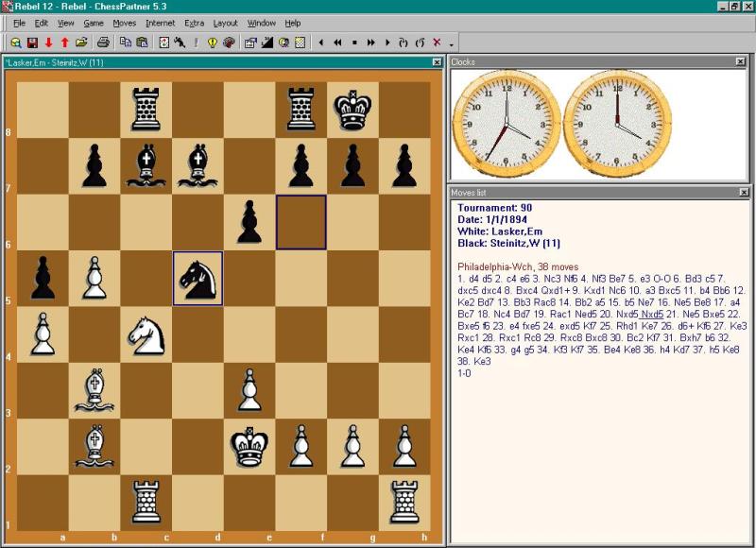
Task: Click the red floppy disk save icon
Action: [x=32, y=43]
